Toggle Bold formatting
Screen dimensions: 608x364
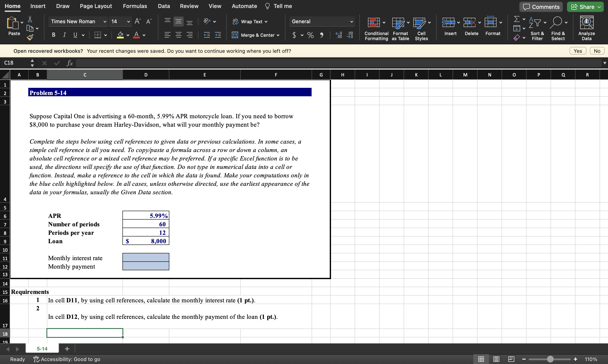pos(53,35)
